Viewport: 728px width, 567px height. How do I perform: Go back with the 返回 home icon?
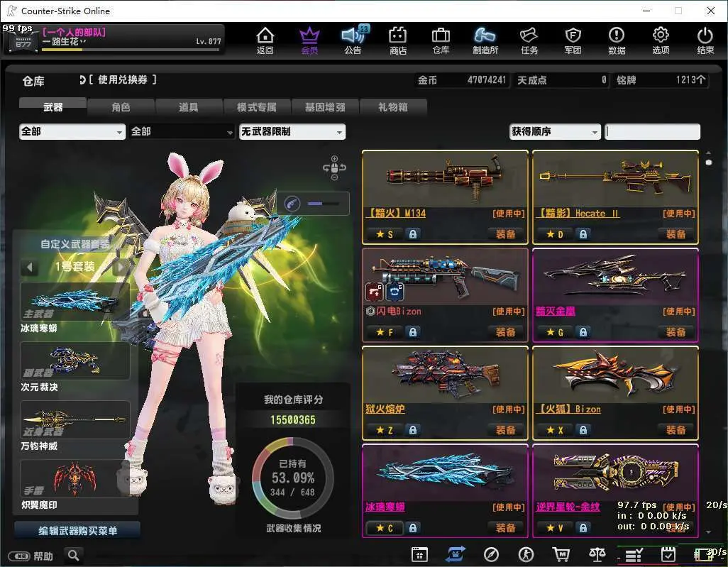[265, 41]
